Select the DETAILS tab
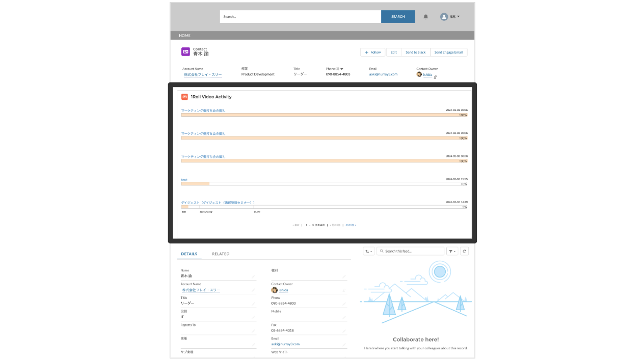Screen dimensions: 644x360 189,254
